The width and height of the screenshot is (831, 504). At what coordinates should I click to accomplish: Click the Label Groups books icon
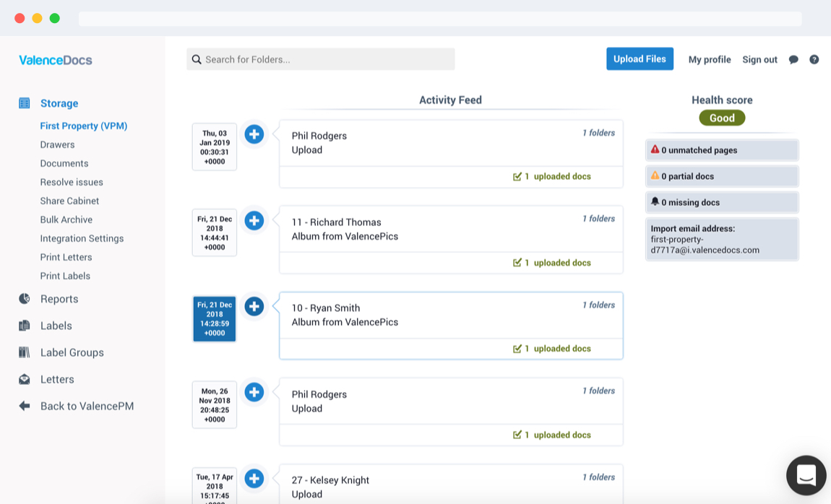coord(25,352)
